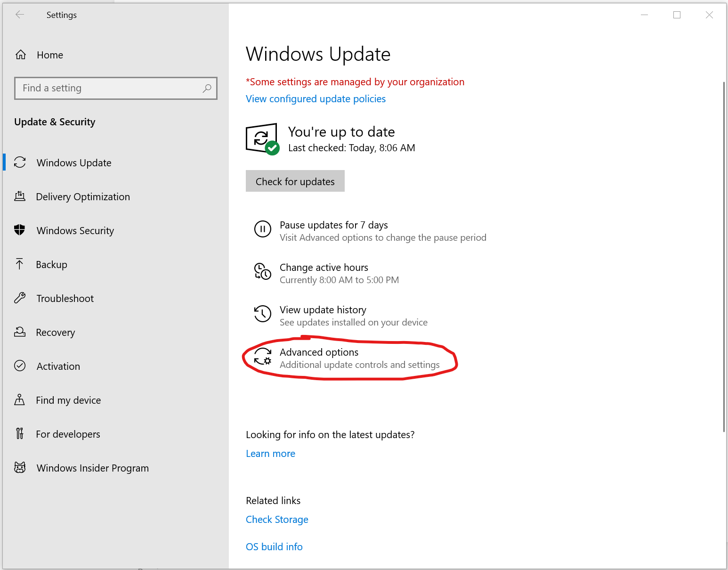The width and height of the screenshot is (728, 570).
Task: Click the search magnifier icon
Action: [x=207, y=88]
